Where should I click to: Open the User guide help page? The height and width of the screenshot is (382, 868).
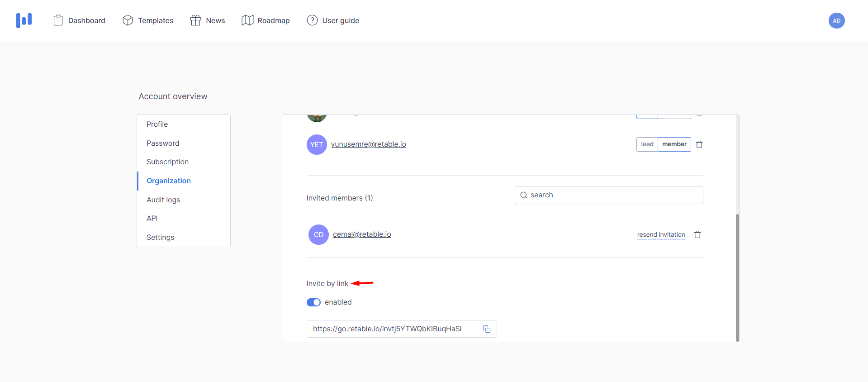pos(333,20)
